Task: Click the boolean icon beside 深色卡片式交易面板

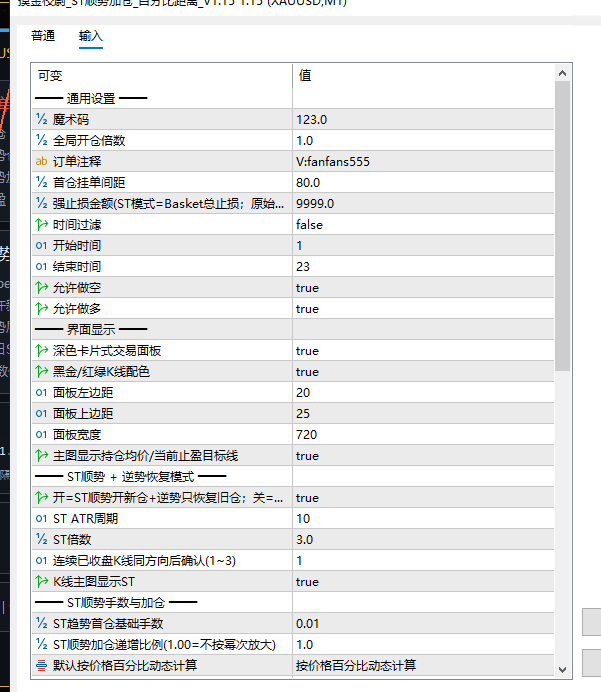Action: point(41,350)
